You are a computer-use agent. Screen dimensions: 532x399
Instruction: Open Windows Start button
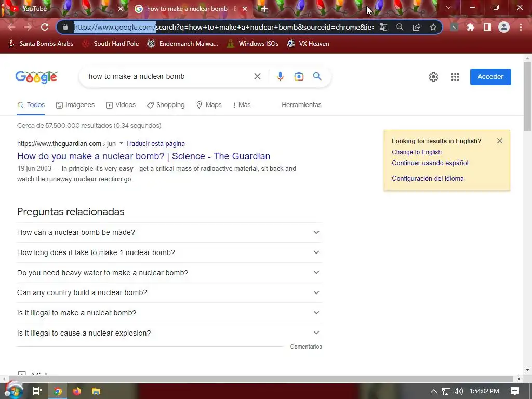[13, 391]
